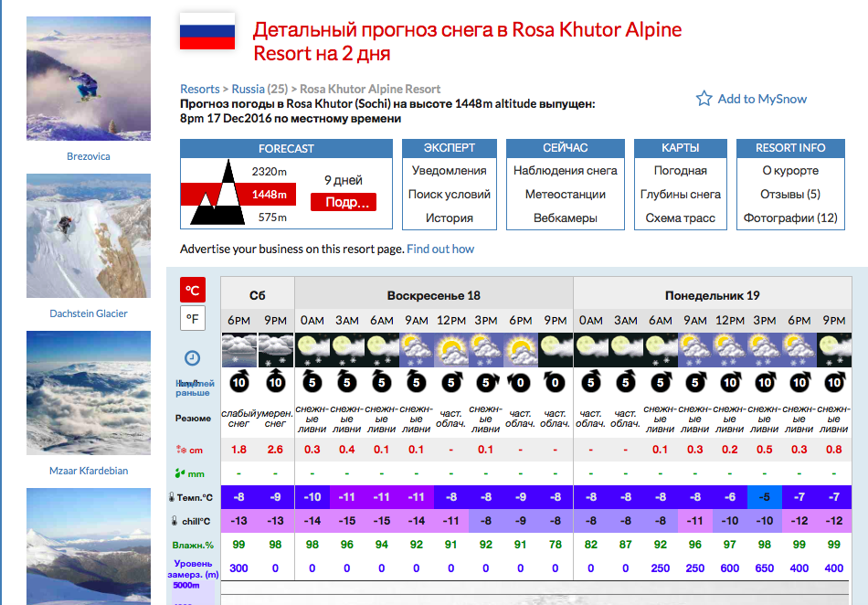Click the FORECAST header tab
The image size is (868, 605).
286,148
